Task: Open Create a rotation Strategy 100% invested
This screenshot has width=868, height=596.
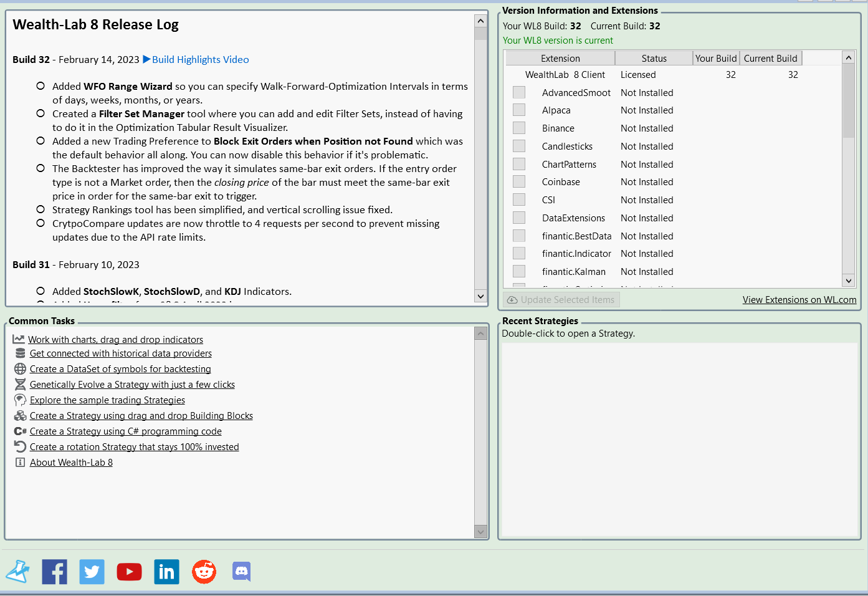Action: click(x=135, y=447)
